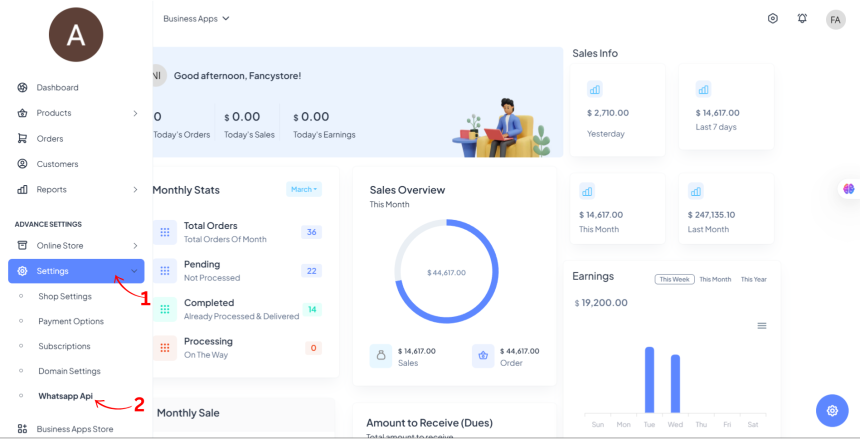860x439 pixels.
Task: Select This Week earnings filter
Action: pos(674,279)
